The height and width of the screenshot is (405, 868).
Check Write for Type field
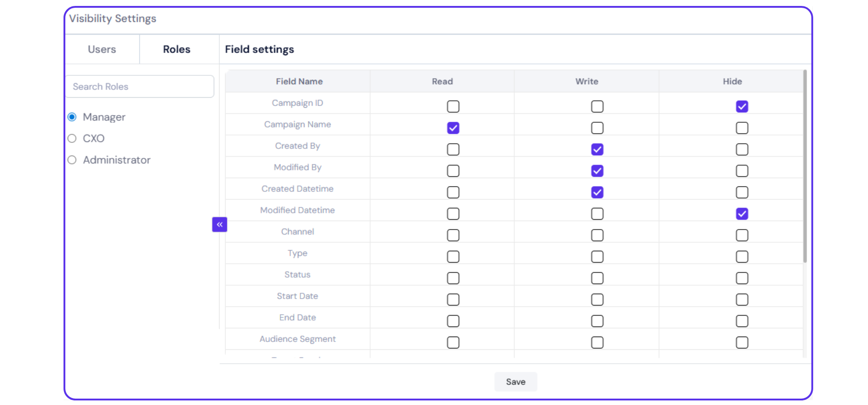[597, 257]
